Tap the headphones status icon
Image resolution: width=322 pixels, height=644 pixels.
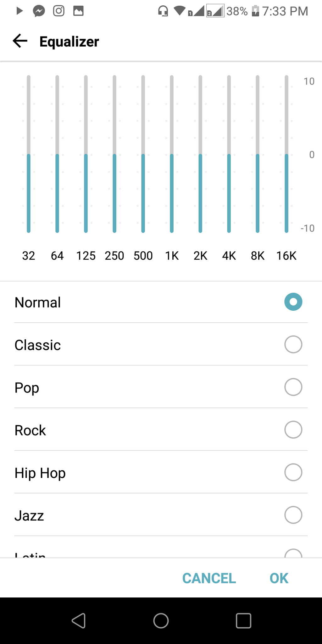(163, 11)
